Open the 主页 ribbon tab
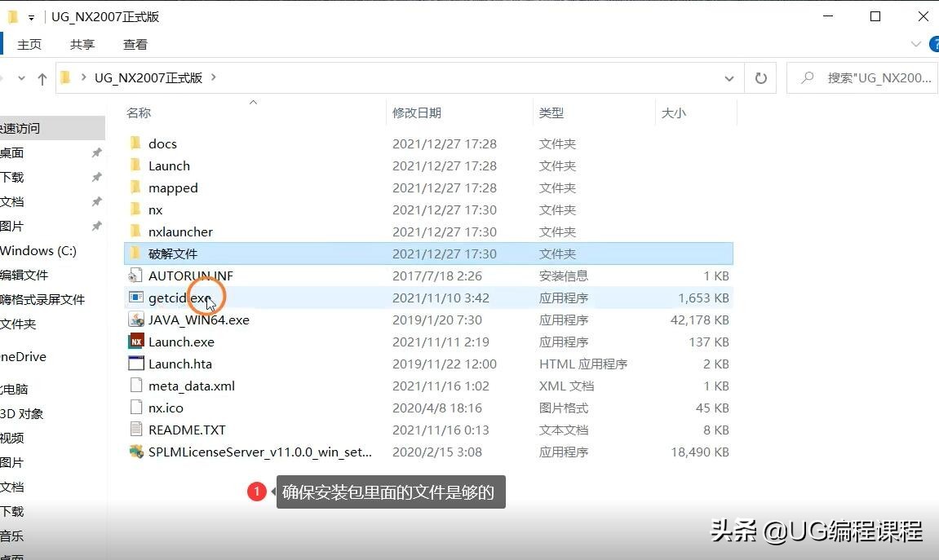This screenshot has height=560, width=939. coord(29,44)
